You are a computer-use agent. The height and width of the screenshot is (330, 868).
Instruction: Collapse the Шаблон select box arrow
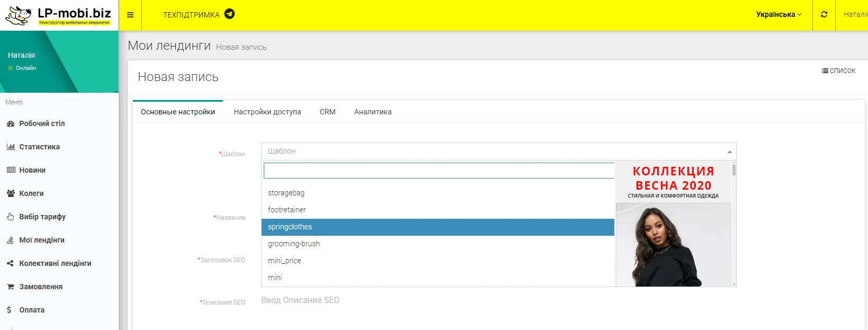(x=729, y=151)
